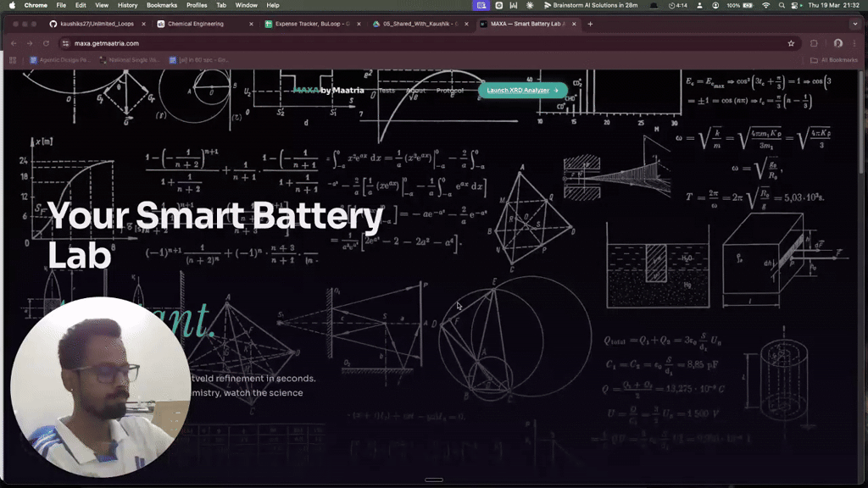Open the Chrome three-dot menu
Viewport: 868px width, 488px height.
click(x=854, y=43)
